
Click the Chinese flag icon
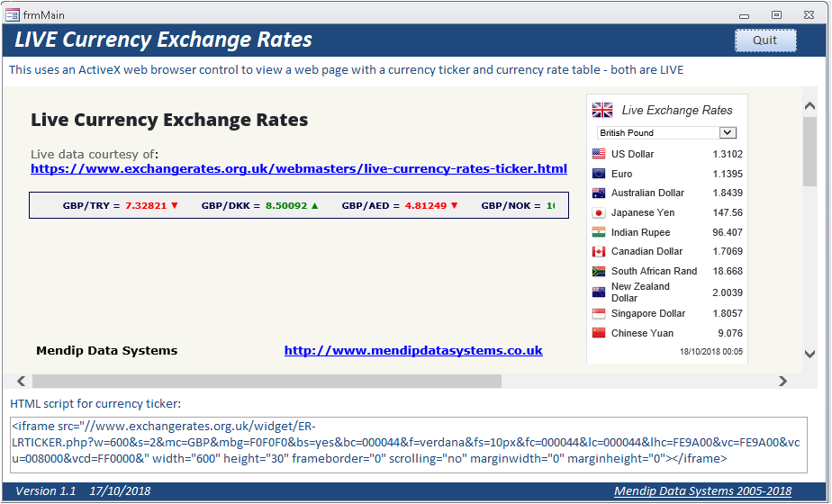(599, 333)
